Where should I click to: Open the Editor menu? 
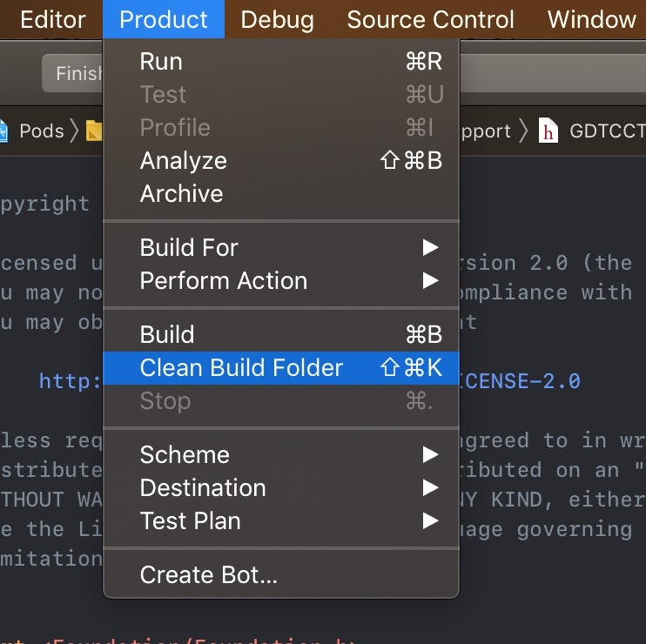point(53,19)
